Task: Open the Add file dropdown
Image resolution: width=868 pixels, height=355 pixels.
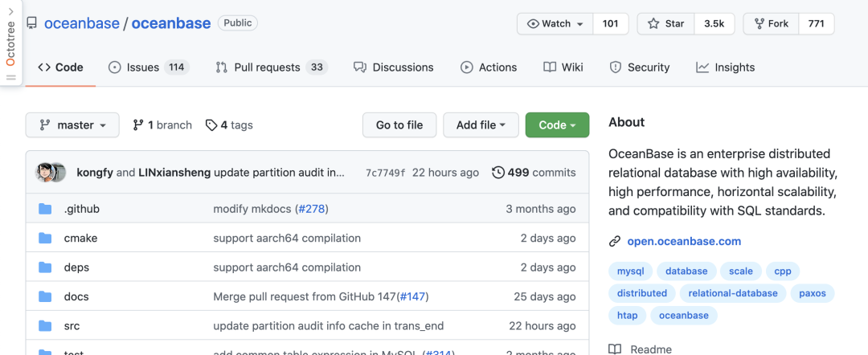Action: coord(481,125)
